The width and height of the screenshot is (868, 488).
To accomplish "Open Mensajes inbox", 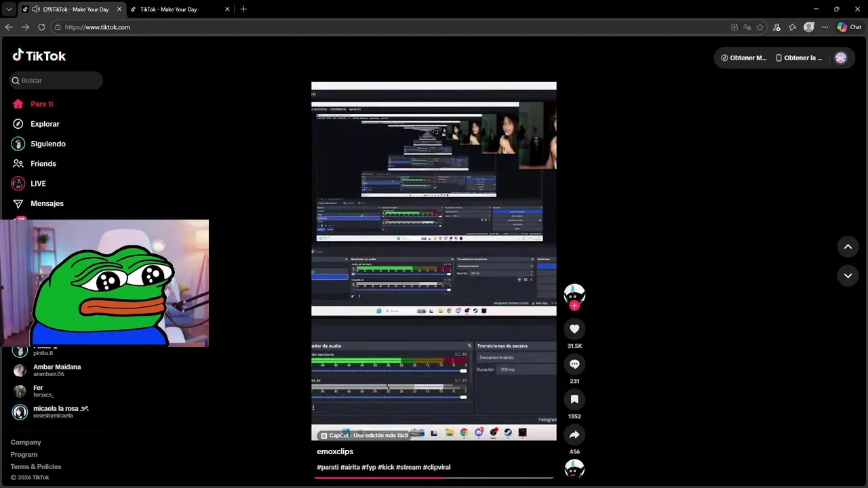I will point(38,203).
